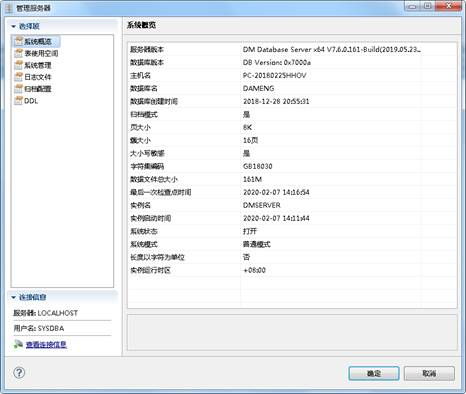466x394 pixels.
Task: Select the 161M total size value
Action: tap(252, 180)
